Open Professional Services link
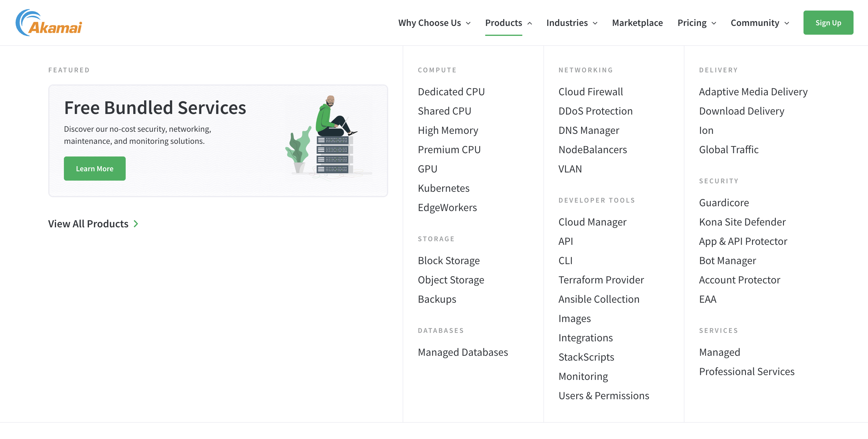868x439 pixels. (747, 371)
